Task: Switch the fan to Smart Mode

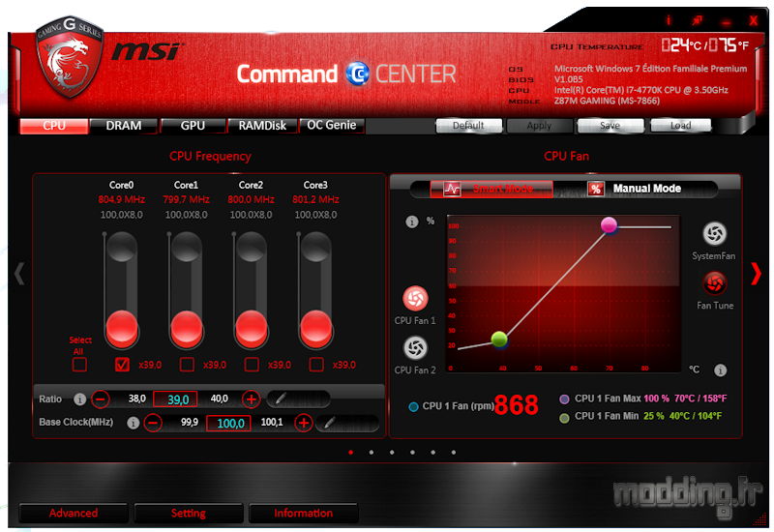Action: coord(491,189)
